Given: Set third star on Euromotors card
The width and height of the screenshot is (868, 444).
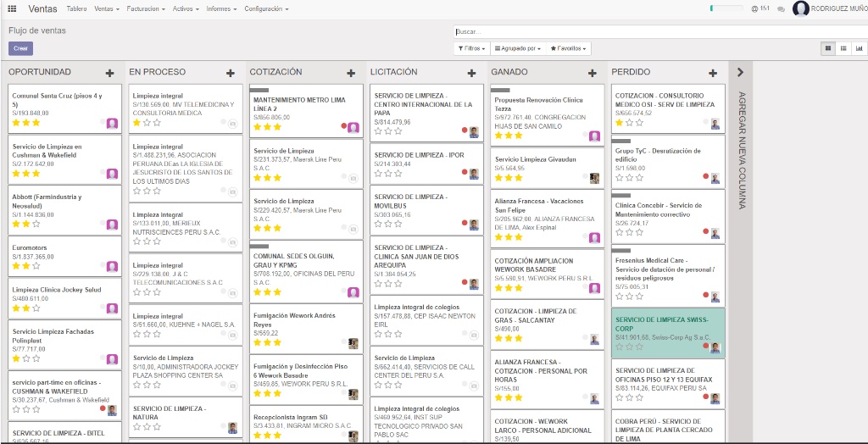Looking at the screenshot, I should [36, 266].
